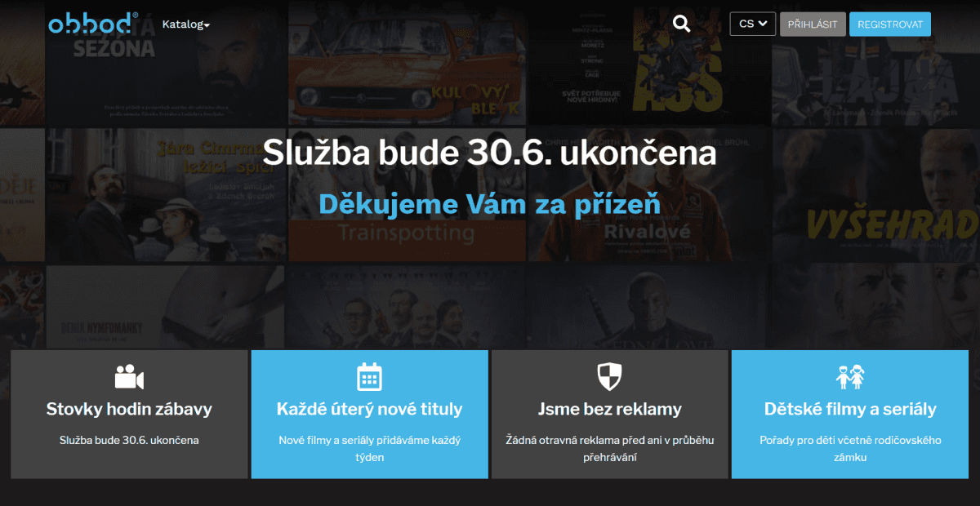Click the PŘIHLÁSIT login button
980x506 pixels.
tap(813, 24)
